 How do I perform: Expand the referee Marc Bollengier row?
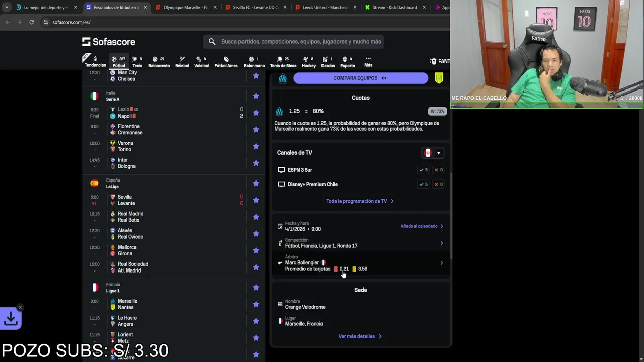tap(360, 263)
